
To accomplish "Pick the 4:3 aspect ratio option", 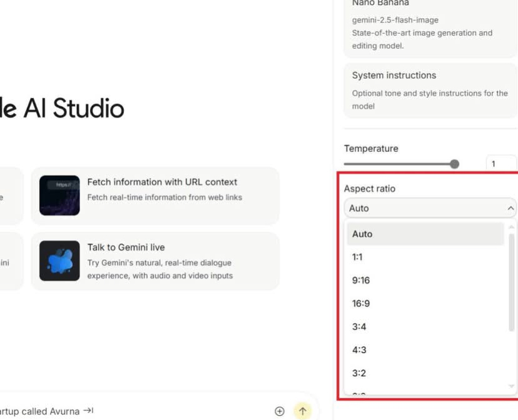I will click(425, 350).
